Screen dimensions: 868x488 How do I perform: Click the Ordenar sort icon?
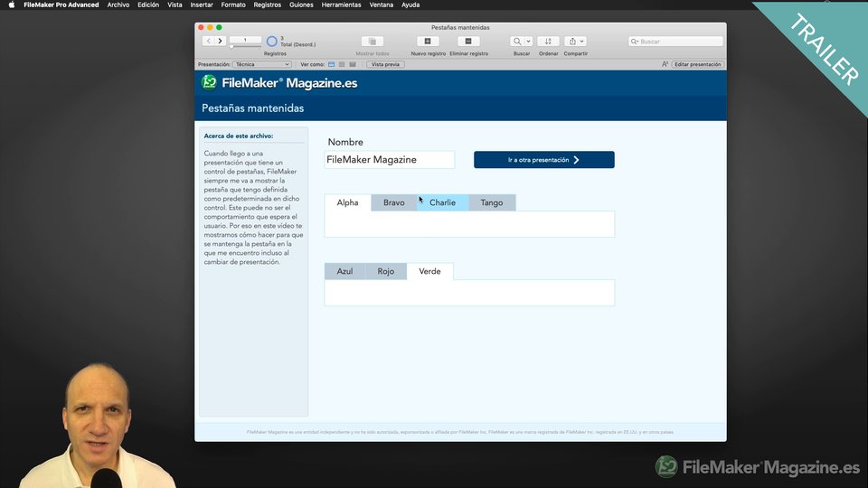[x=548, y=42]
